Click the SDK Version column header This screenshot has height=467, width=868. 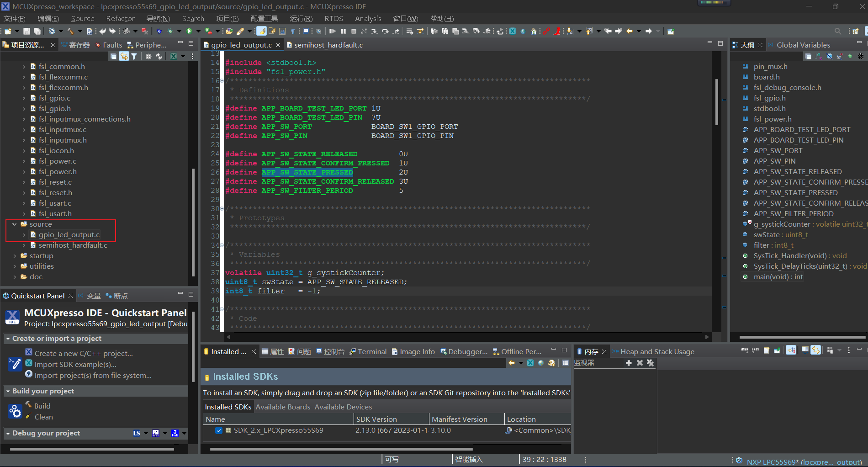(392, 419)
